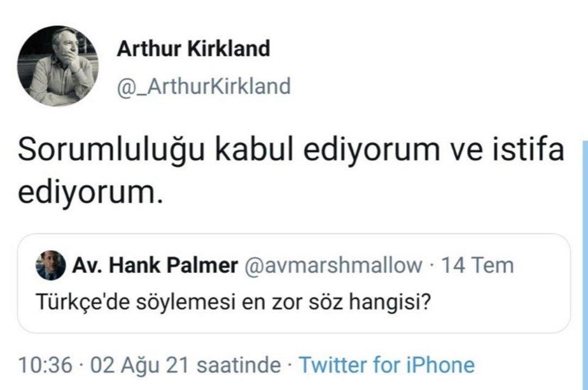588x390 pixels.
Task: Open Hank Palmer's small avatar icon
Action: (x=51, y=265)
